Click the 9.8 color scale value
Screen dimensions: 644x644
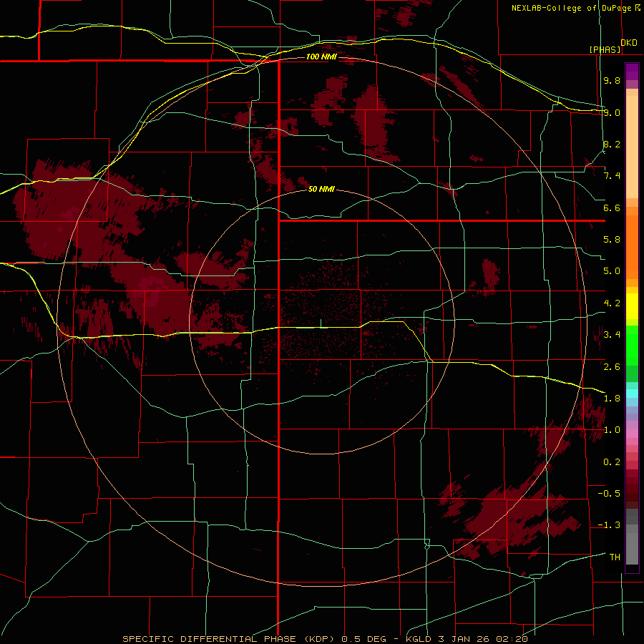[612, 80]
